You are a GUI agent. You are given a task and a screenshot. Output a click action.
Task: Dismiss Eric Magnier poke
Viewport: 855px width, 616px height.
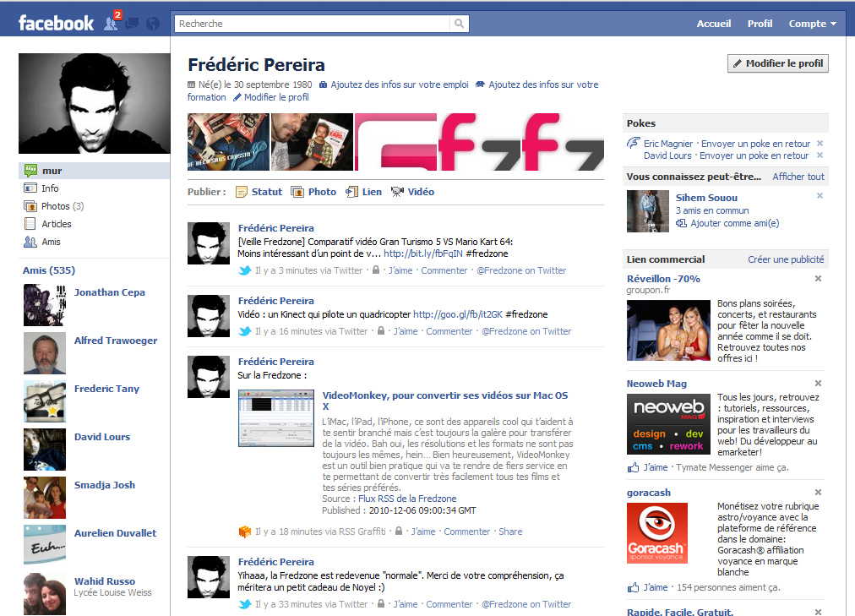click(x=820, y=144)
